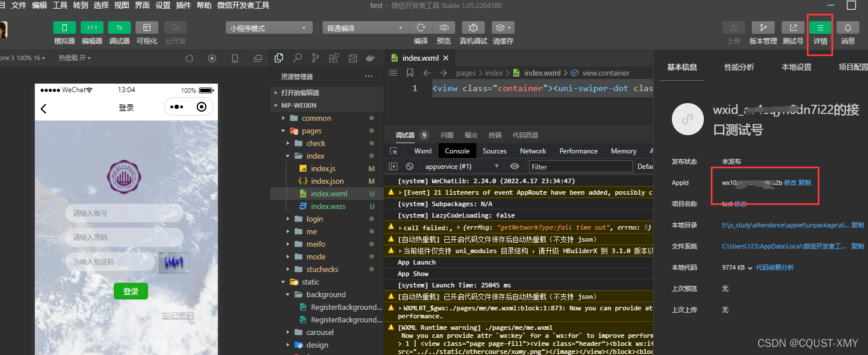Toggle the editor panel button
This screenshot has height=355, width=868.
(92, 27)
